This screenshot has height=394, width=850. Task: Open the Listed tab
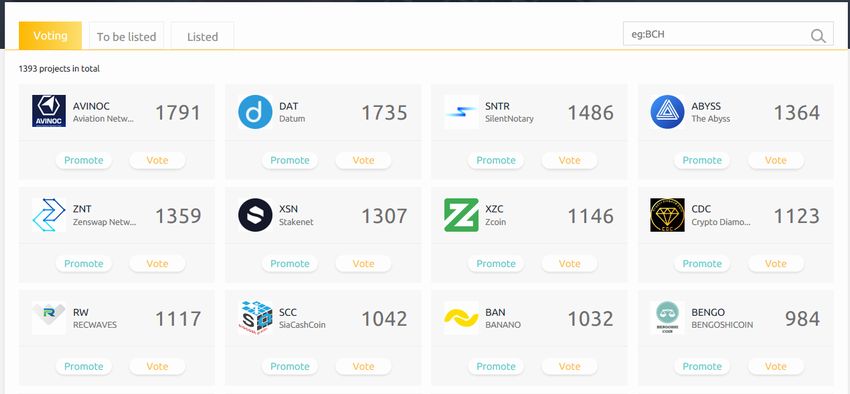[x=203, y=36]
